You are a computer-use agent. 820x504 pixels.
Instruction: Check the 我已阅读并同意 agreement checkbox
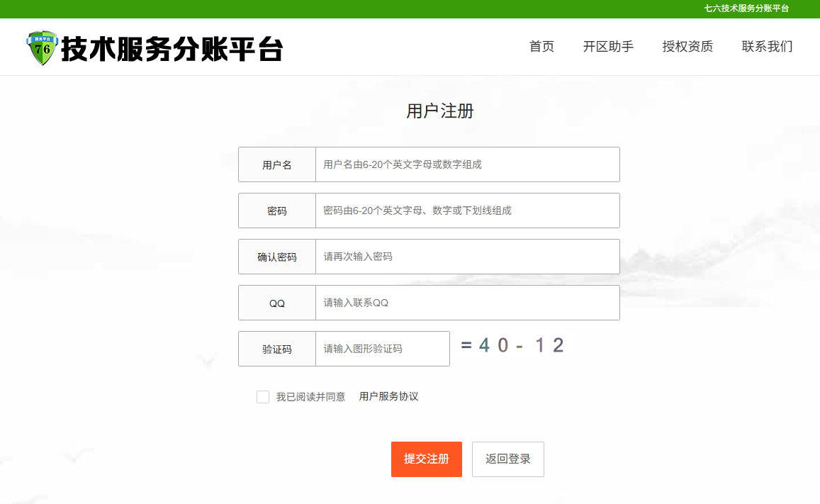(x=262, y=397)
